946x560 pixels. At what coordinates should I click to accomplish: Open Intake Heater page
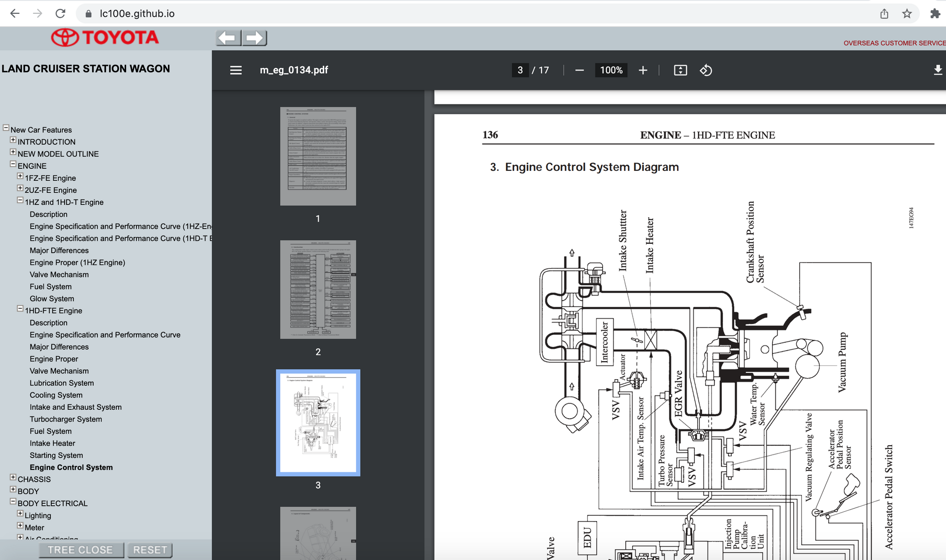click(x=52, y=443)
